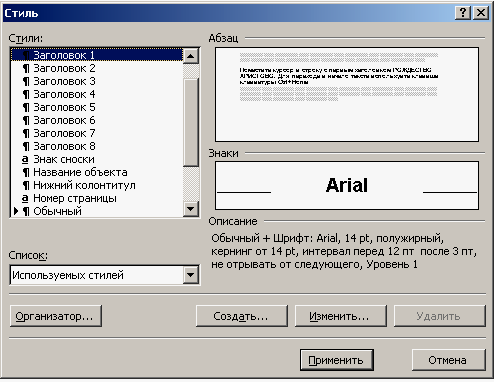Click the paragraph mark icon beside Заголовок 2
Image resolution: width=494 pixels, height=382 pixels.
(26, 69)
